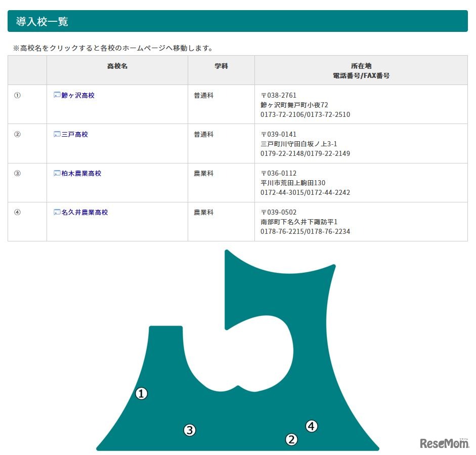Click the 学科 column header
This screenshot has height=455, width=476.
click(x=221, y=67)
